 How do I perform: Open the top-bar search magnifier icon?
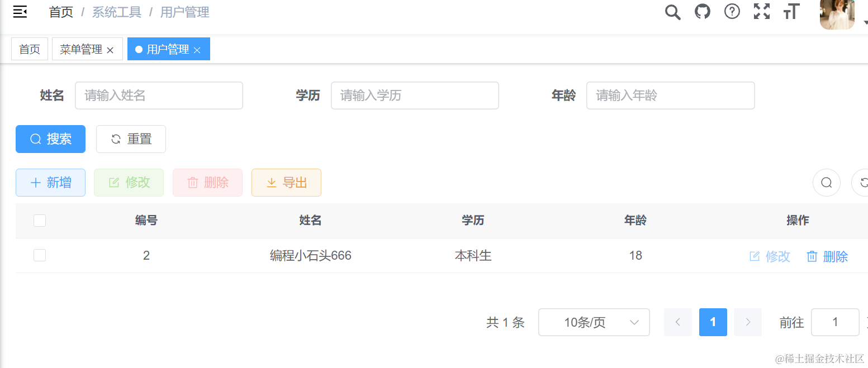coord(673,12)
